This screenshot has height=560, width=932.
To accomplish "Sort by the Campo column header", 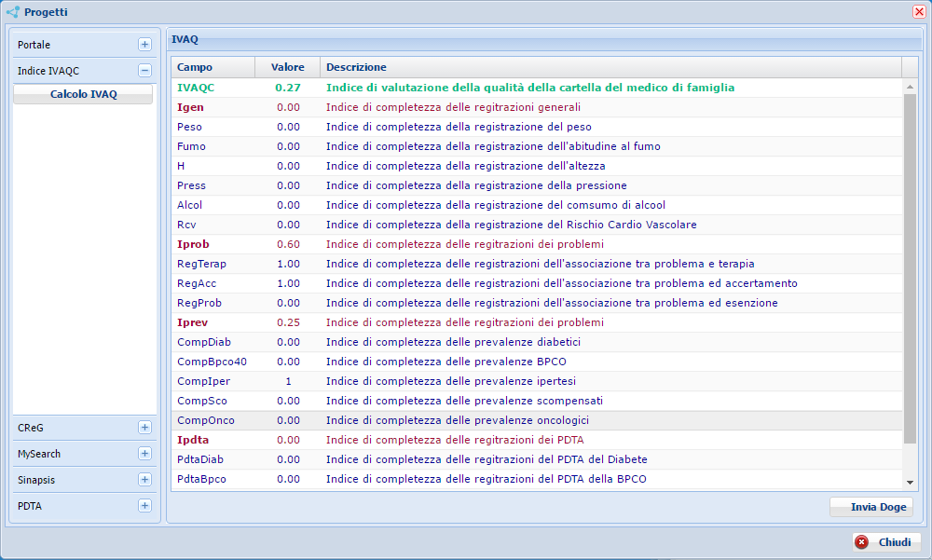I will [x=213, y=67].
